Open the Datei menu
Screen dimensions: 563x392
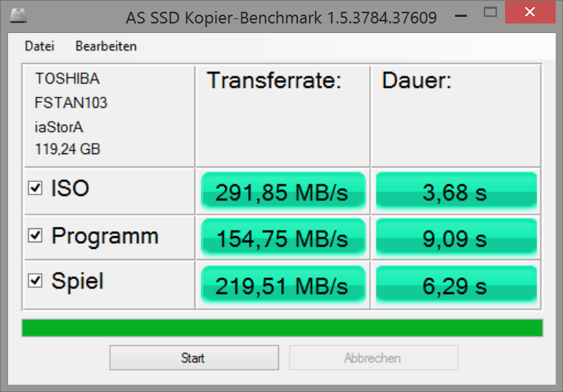click(40, 46)
